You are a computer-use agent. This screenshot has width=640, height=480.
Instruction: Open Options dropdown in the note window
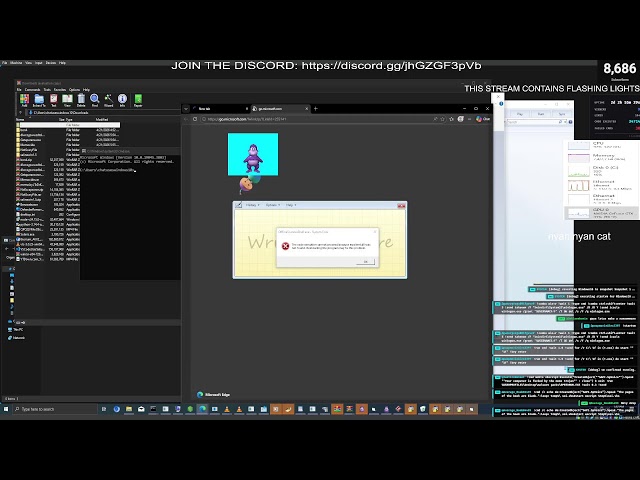pos(273,205)
